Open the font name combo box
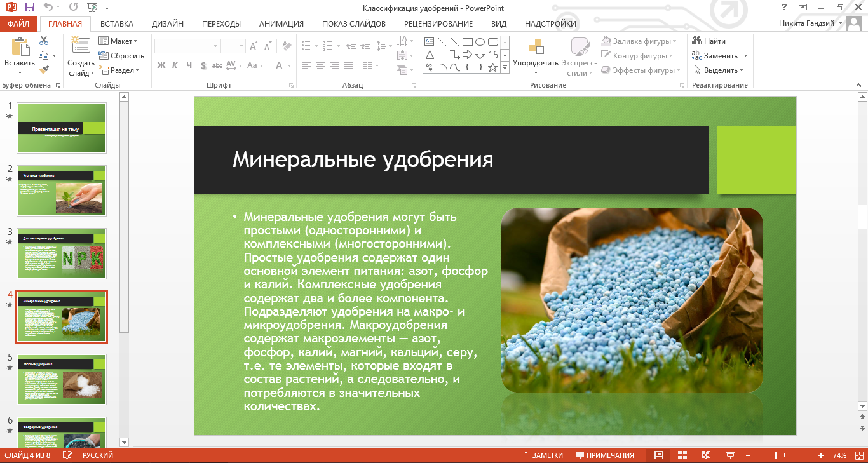Viewport: 868px width, 463px height. click(187, 46)
